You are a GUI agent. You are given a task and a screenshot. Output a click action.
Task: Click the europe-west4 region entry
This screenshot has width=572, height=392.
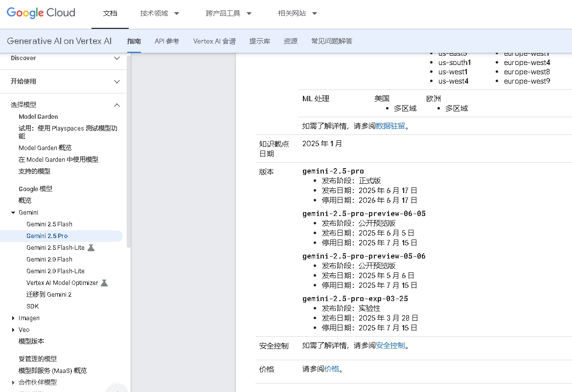(527, 63)
